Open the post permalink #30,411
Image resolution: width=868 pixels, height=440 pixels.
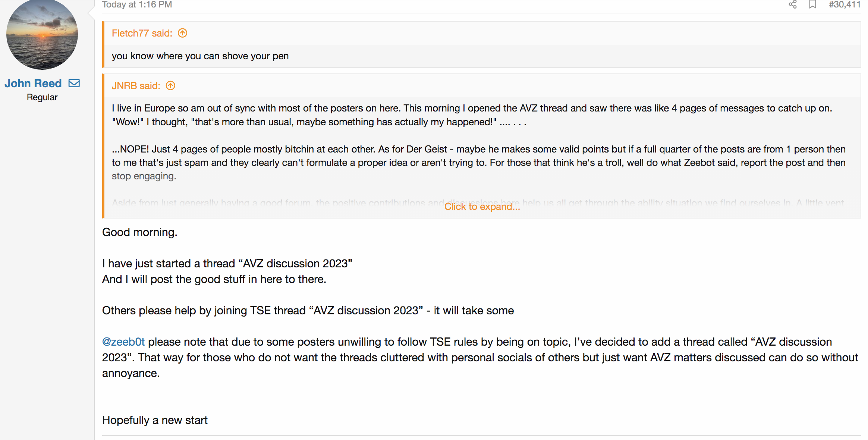tap(844, 4)
